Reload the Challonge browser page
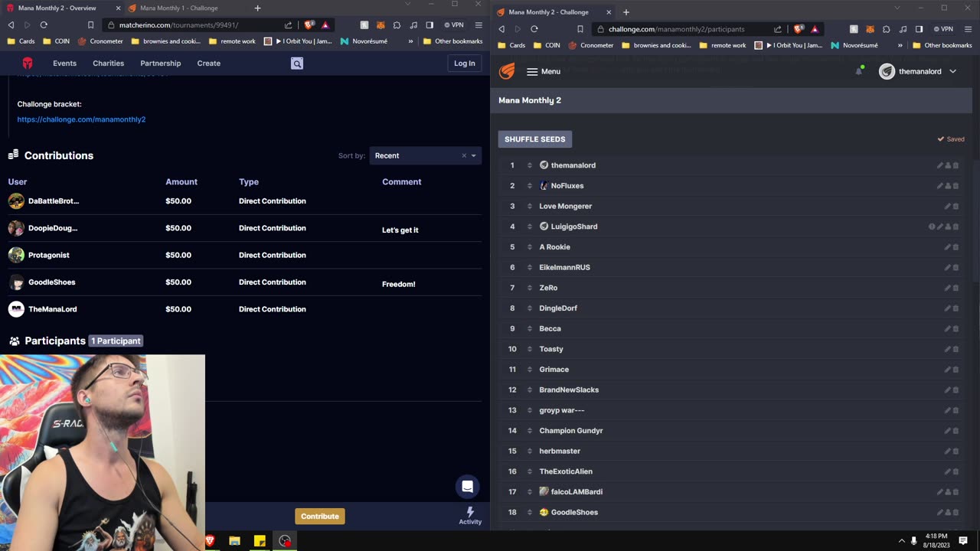The height and width of the screenshot is (551, 980). [534, 29]
